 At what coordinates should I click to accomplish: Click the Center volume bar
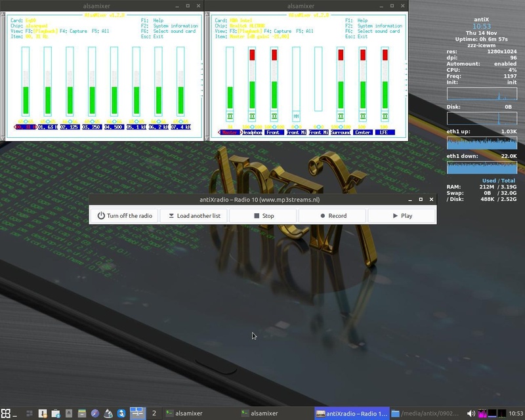tap(363, 79)
